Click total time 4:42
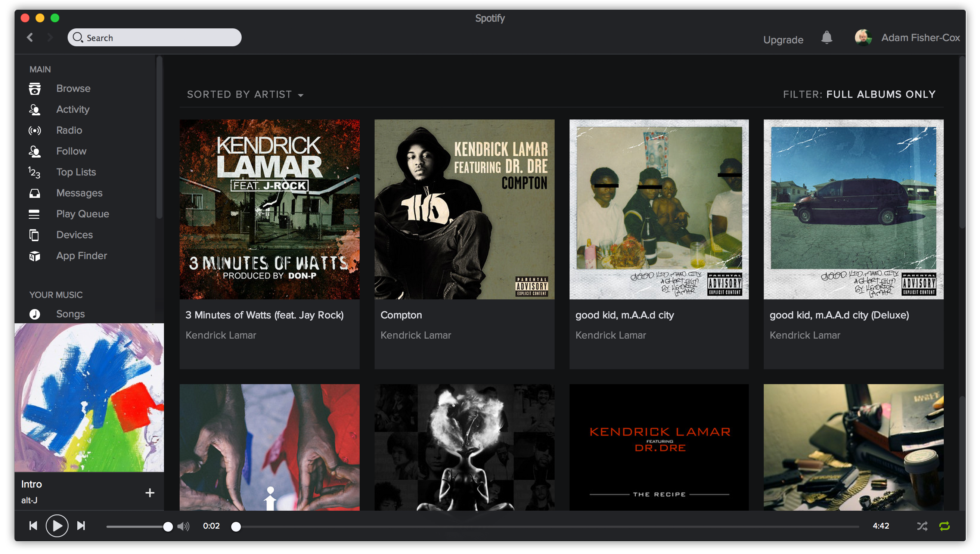980x554 pixels. (881, 526)
